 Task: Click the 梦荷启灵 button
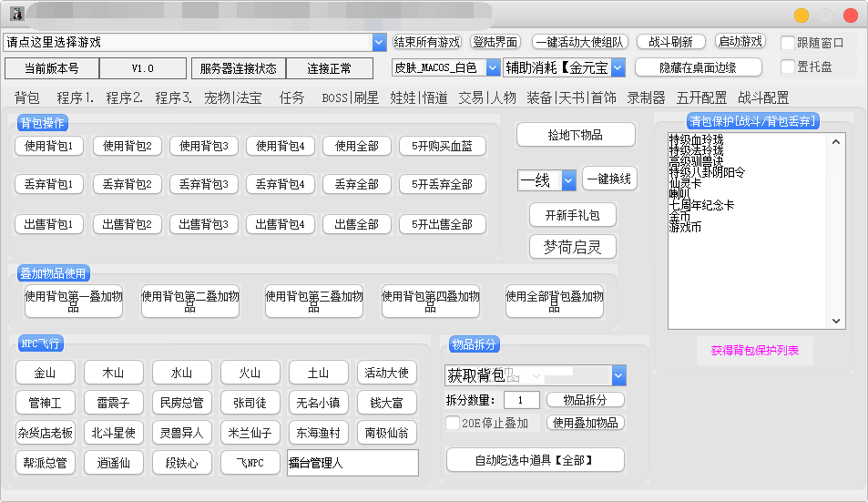click(x=572, y=247)
